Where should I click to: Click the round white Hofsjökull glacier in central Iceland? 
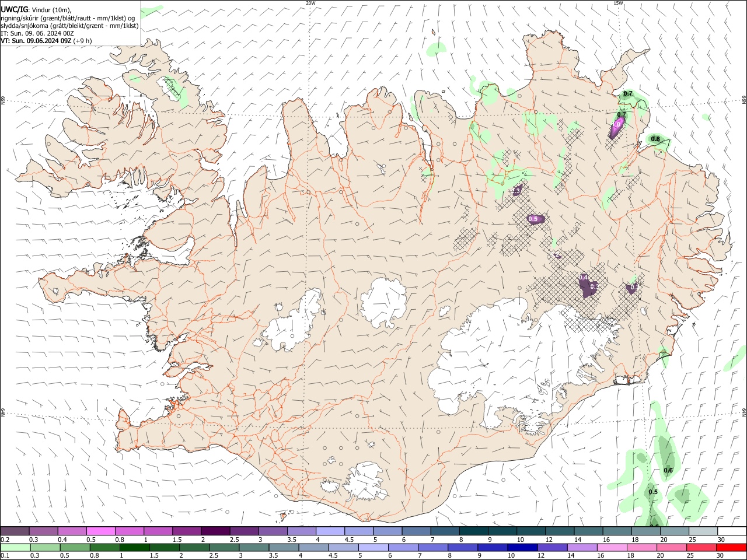[384, 302]
